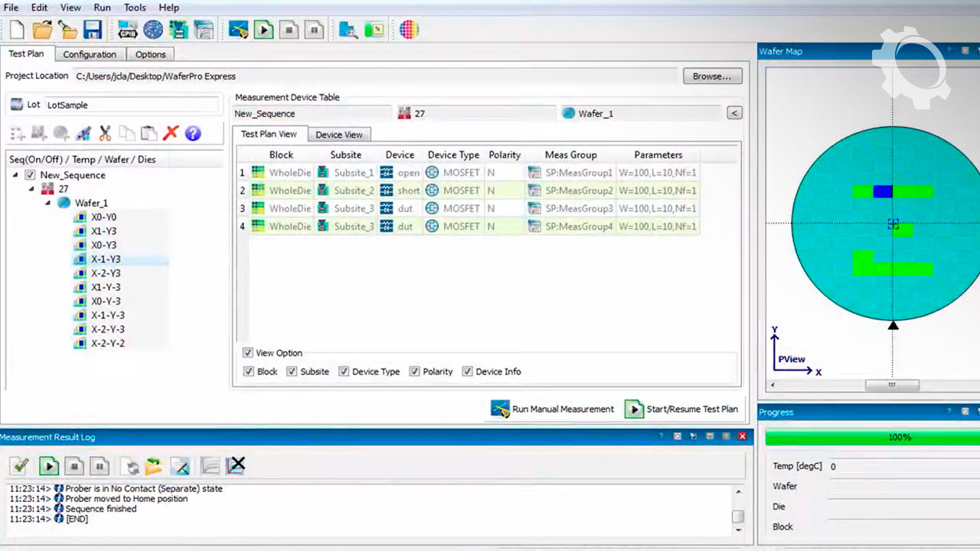The image size is (980, 551).
Task: Click the wafer map icon in the main toolbar
Action: (x=153, y=30)
